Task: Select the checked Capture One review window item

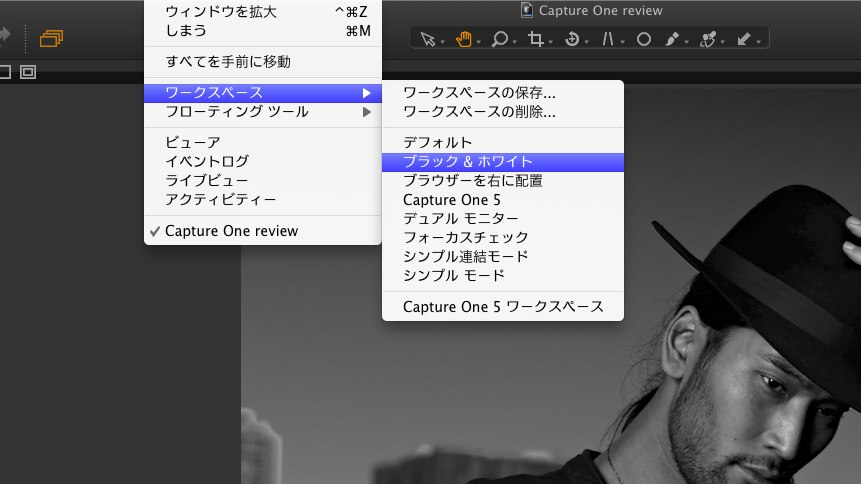Action: (x=263, y=231)
